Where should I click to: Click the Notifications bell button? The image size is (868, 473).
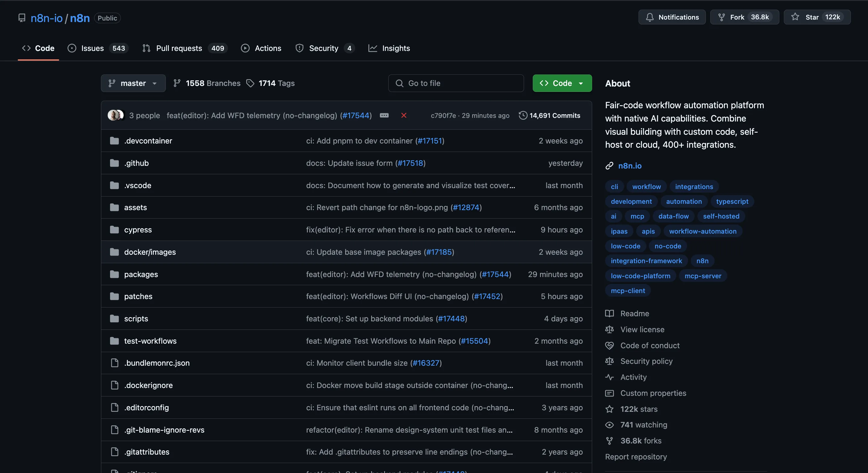672,17
